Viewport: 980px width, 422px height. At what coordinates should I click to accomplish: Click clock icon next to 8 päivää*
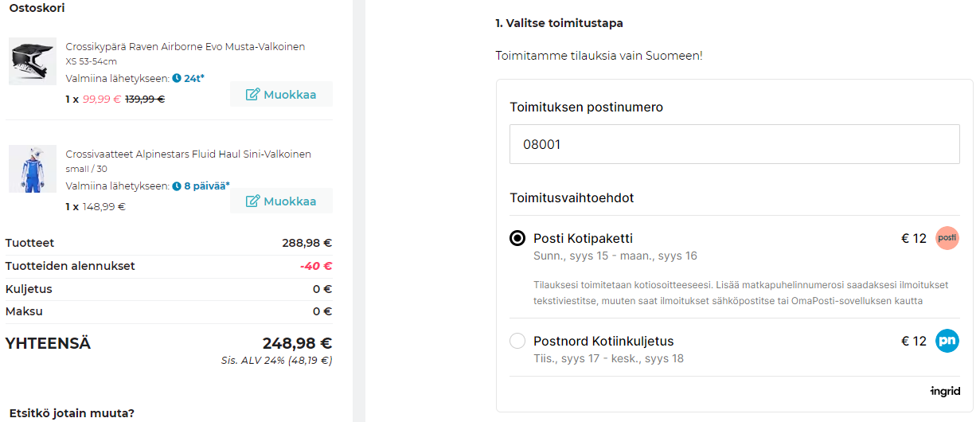click(x=177, y=186)
